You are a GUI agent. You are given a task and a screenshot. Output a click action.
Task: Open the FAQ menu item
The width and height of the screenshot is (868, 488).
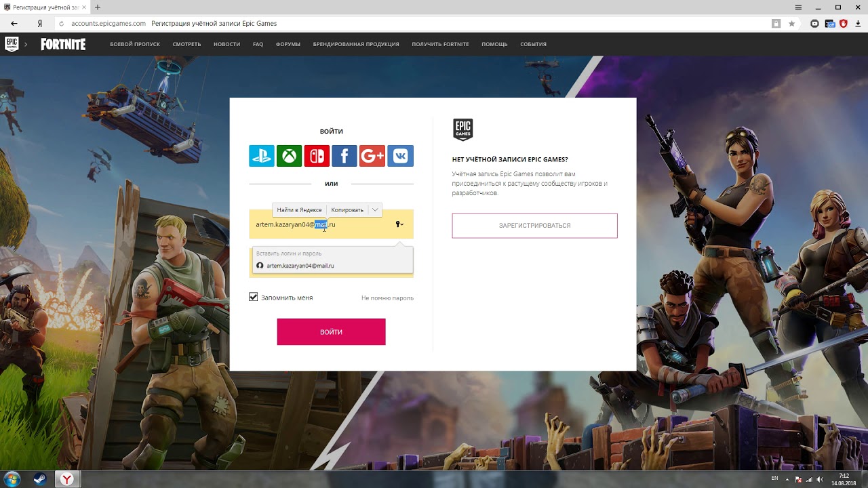(258, 44)
